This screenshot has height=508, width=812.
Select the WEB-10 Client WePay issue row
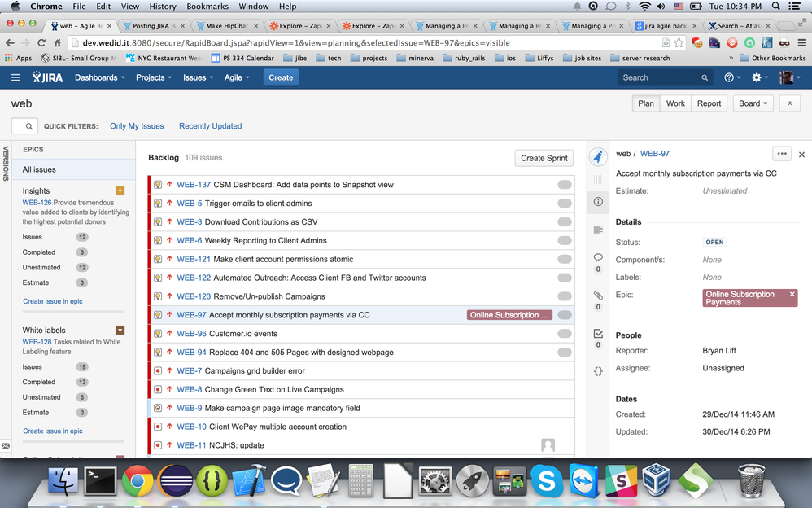coord(361,427)
